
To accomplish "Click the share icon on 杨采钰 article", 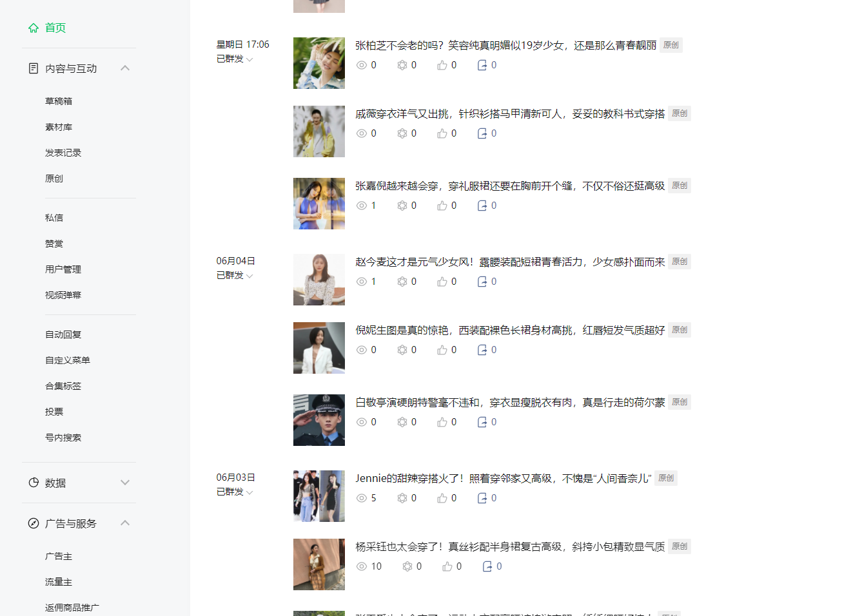I will coord(487,566).
